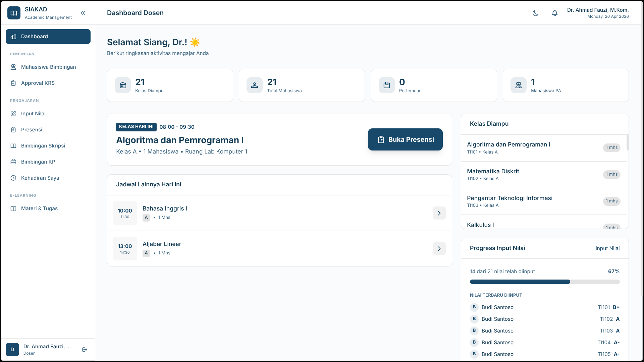This screenshot has width=644, height=362.
Task: Click Budi Santoso TI102 grade row
Action: coord(545,319)
